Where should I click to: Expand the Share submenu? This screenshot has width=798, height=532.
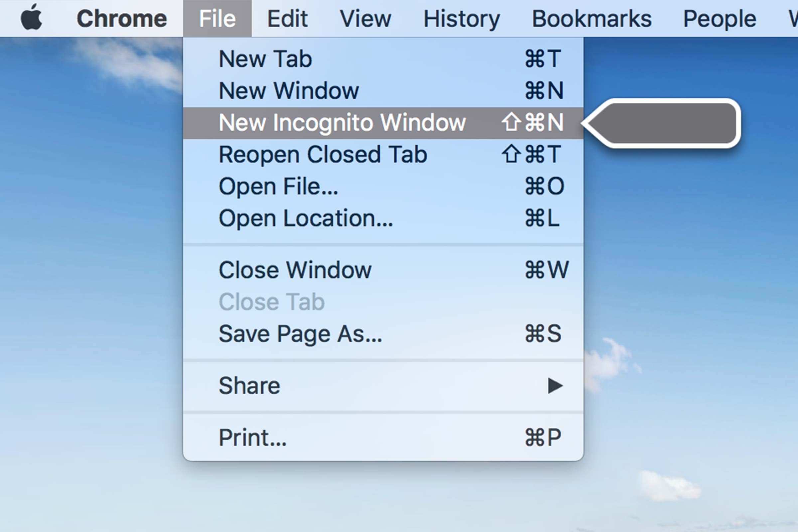click(x=383, y=386)
